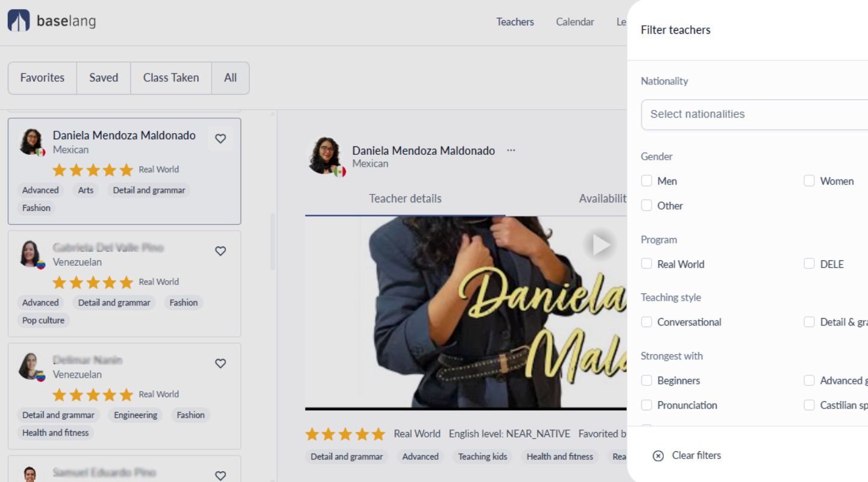Image resolution: width=868 pixels, height=482 pixels.
Task: Click the circle-x icon next to Clear filters
Action: tap(657, 455)
